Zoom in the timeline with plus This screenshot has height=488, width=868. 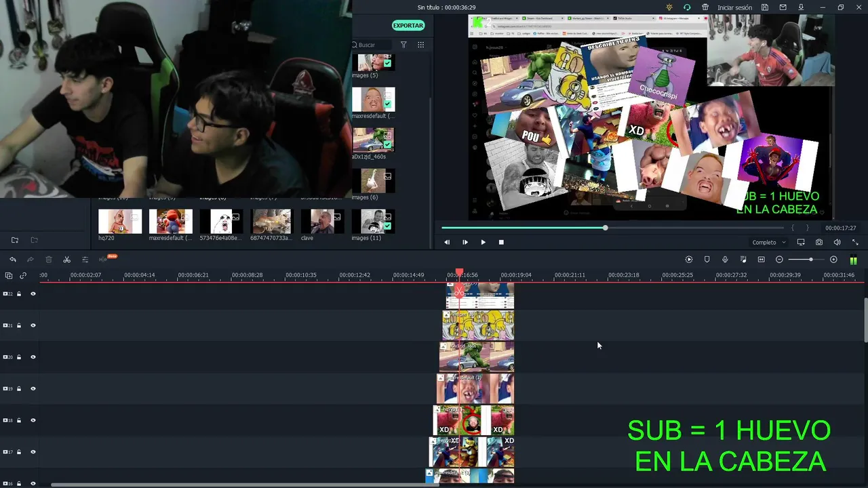point(833,260)
